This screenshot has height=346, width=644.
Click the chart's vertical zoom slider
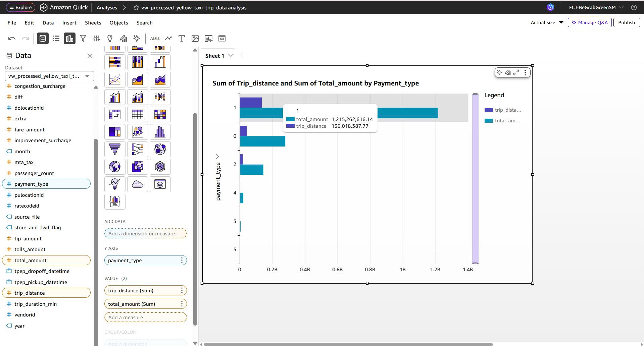pos(475,179)
